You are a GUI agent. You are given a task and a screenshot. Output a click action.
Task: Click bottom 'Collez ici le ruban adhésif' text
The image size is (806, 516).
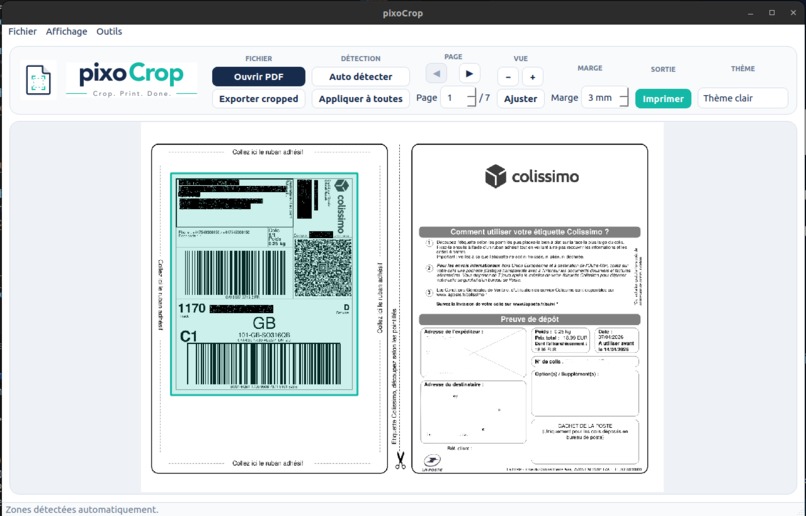tap(268, 463)
